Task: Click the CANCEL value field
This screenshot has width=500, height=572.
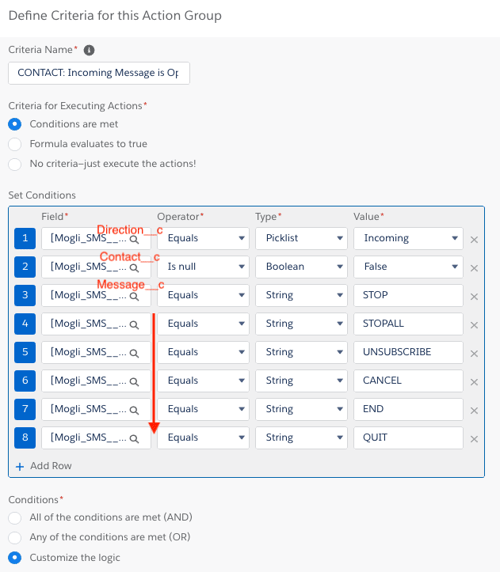Action: point(408,380)
